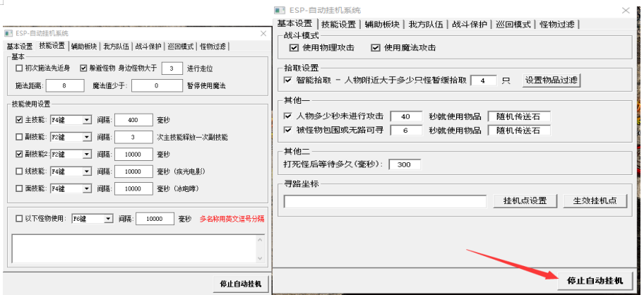Toggle the 被怪物包围或无路可寻 checkbox

pyautogui.click(x=287, y=131)
